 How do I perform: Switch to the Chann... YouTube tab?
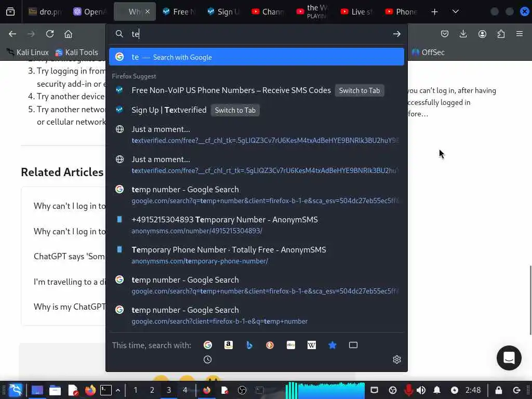[x=269, y=12]
